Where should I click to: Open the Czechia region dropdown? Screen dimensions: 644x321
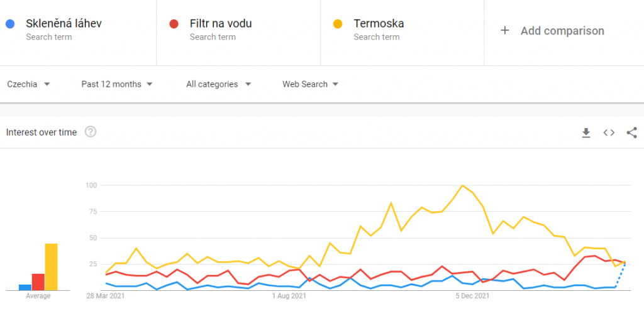28,84
